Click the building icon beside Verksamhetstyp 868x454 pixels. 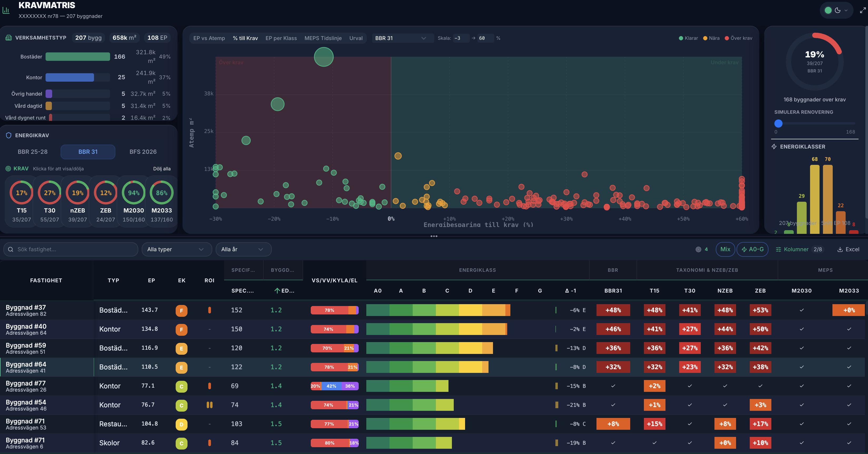pyautogui.click(x=9, y=38)
